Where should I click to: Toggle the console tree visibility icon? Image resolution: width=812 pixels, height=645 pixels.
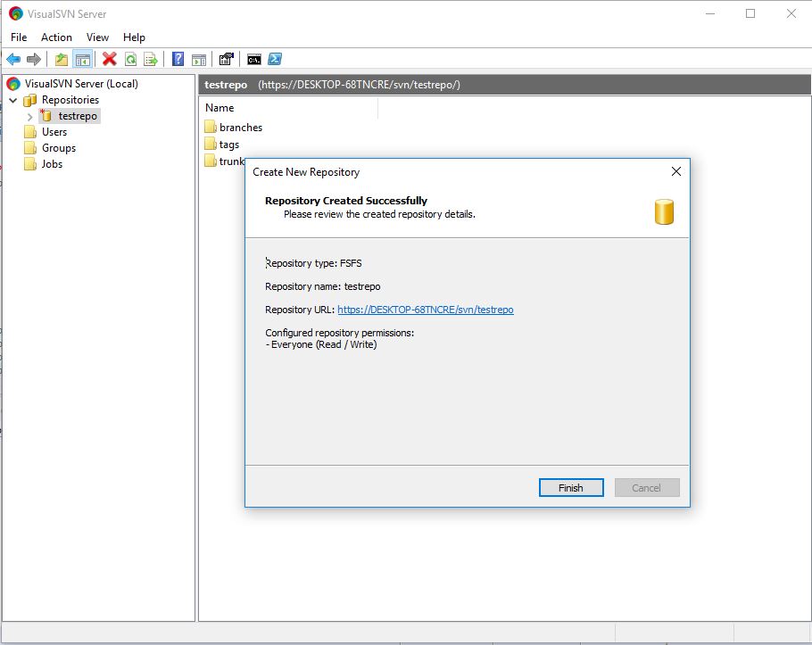81,59
